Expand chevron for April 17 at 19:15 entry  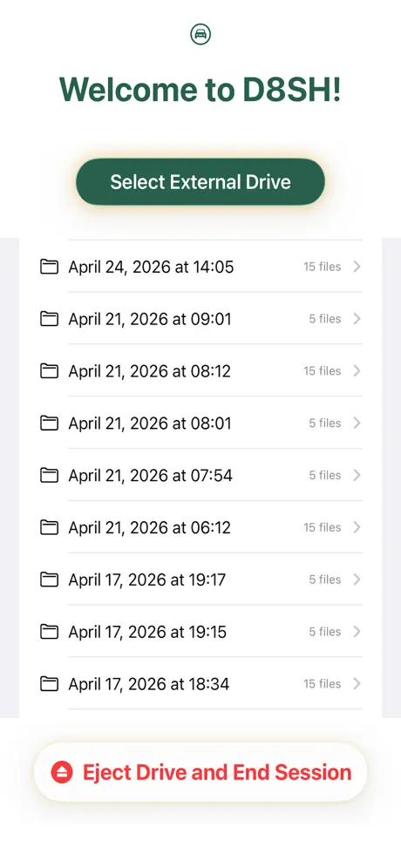[357, 632]
